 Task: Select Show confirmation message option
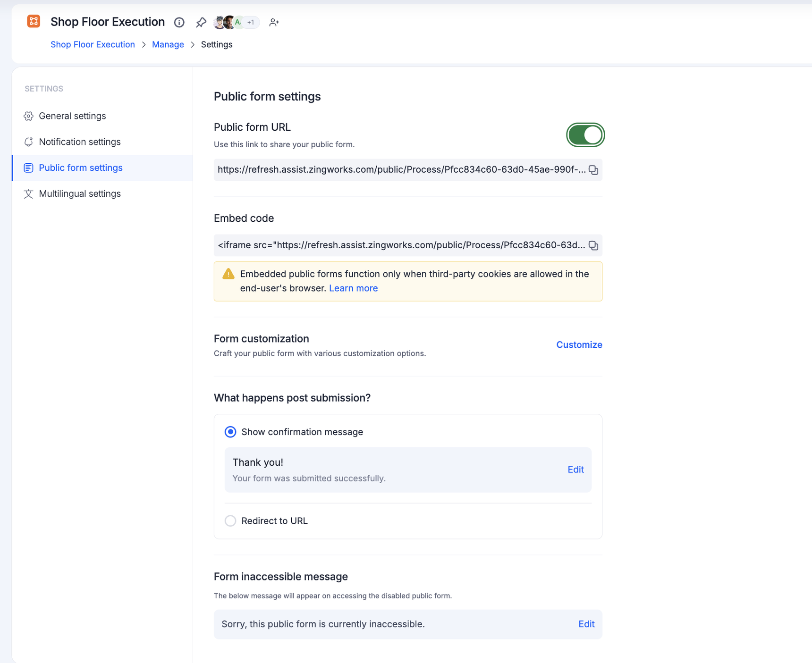pyautogui.click(x=230, y=432)
